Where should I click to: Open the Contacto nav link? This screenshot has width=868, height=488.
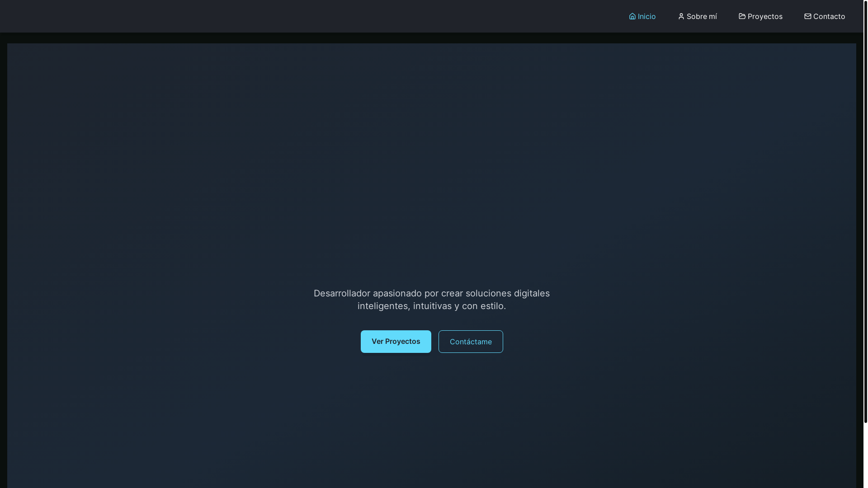coord(825,16)
